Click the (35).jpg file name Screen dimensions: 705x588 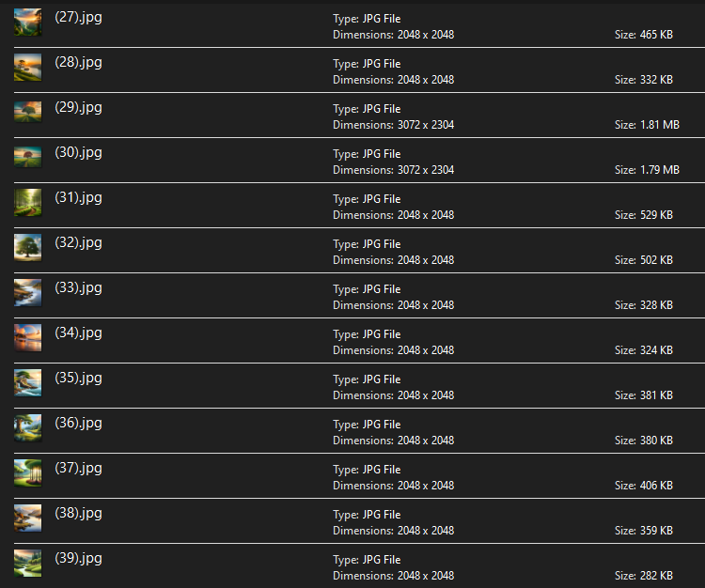tap(78, 378)
